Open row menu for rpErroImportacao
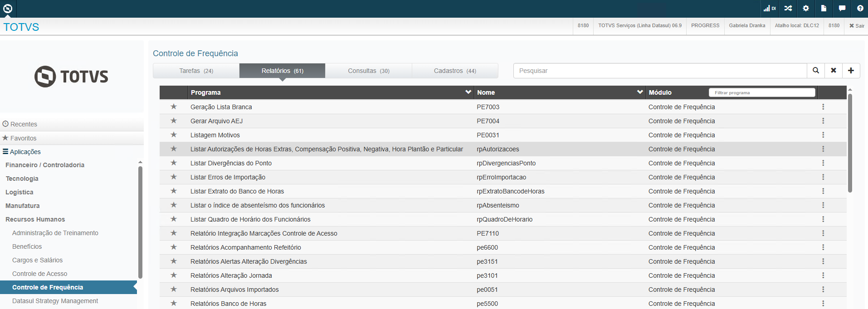The height and width of the screenshot is (309, 868). [823, 177]
